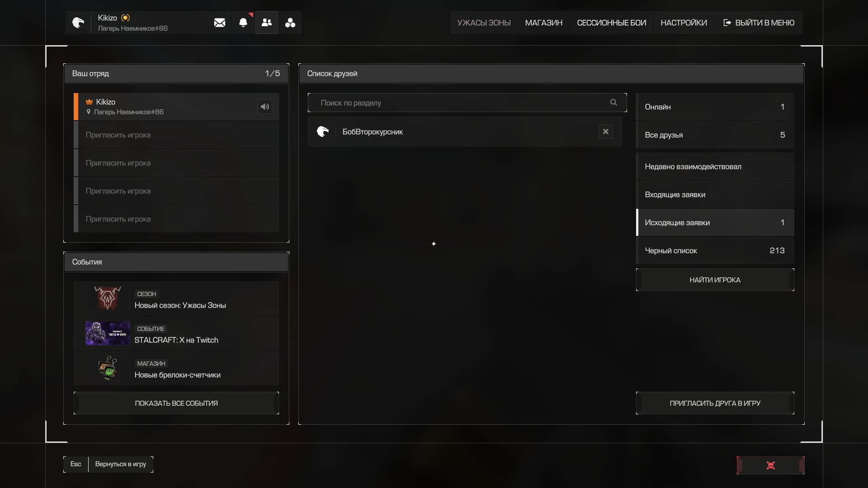
Task: Cancel request to БобВторокурсник with X
Action: pyautogui.click(x=606, y=131)
